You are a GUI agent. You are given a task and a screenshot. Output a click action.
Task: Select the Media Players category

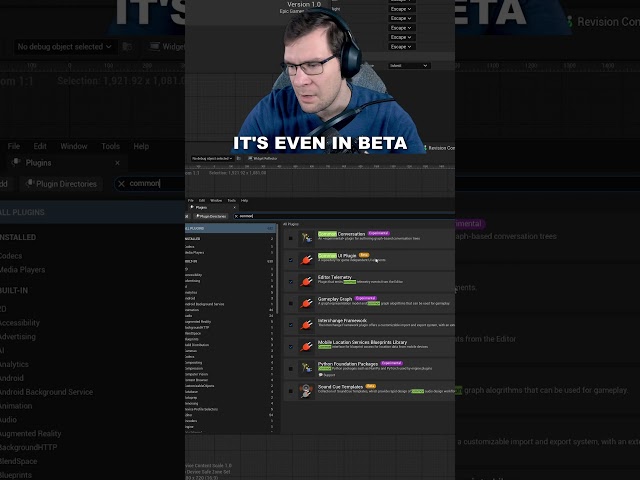[x=229, y=253]
